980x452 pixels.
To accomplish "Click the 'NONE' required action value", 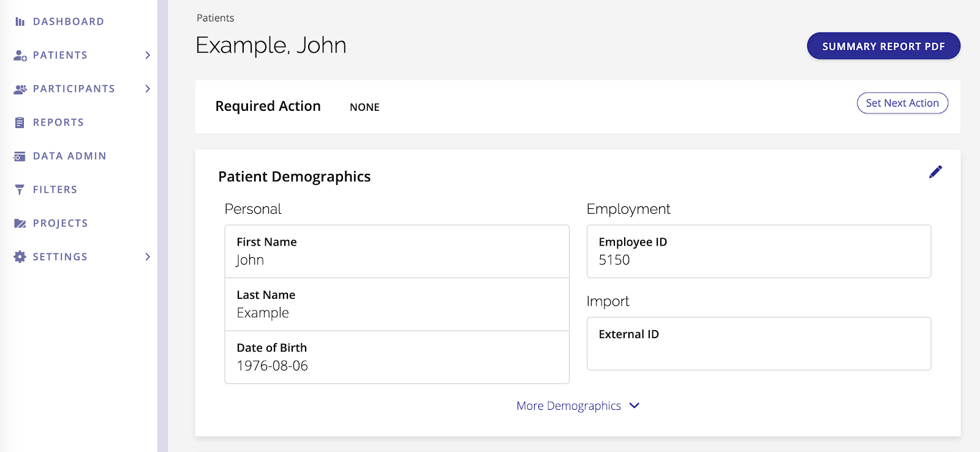I will pos(364,107).
